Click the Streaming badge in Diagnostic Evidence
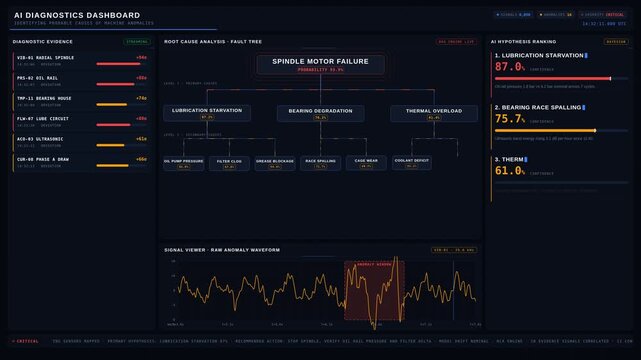The width and height of the screenshot is (641, 360). coord(137,42)
